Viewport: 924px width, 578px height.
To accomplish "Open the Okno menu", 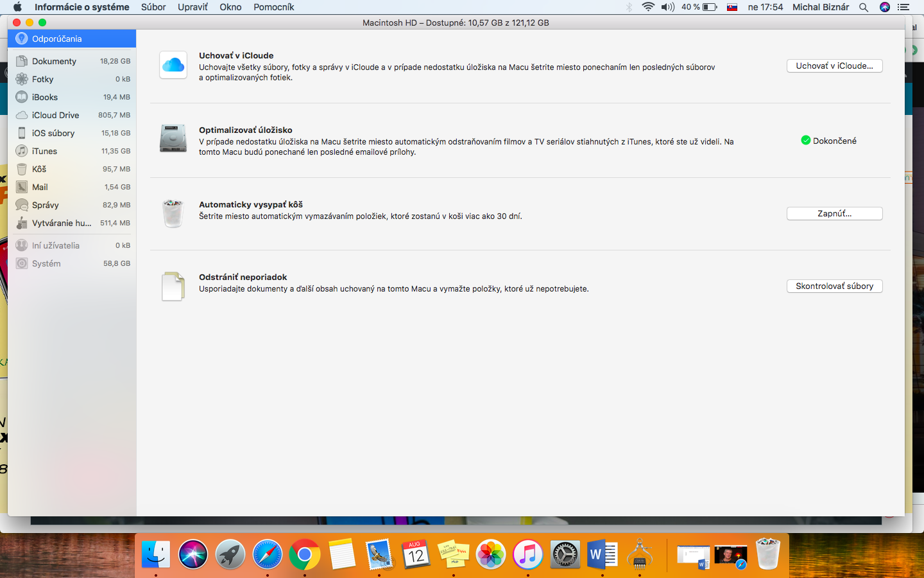I will click(230, 7).
